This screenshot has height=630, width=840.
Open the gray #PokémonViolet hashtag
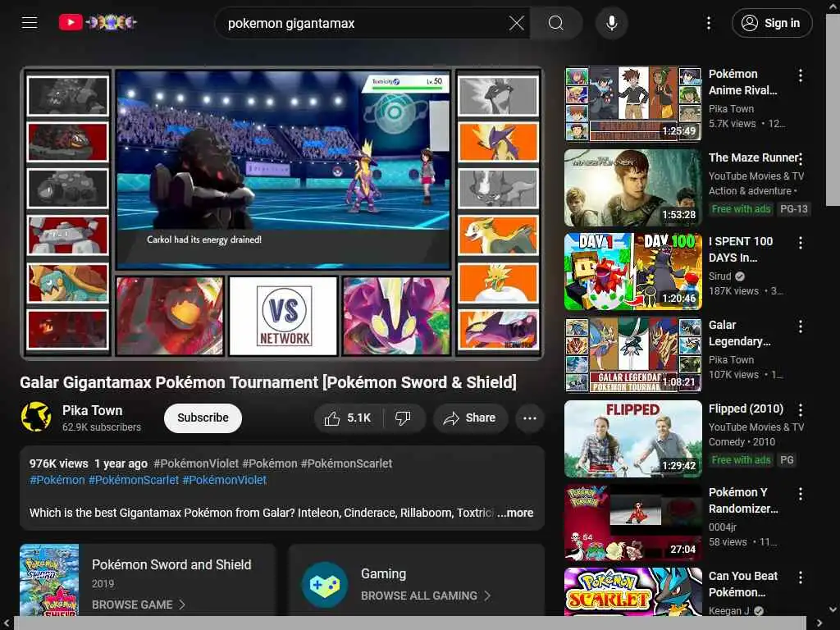[x=196, y=463]
